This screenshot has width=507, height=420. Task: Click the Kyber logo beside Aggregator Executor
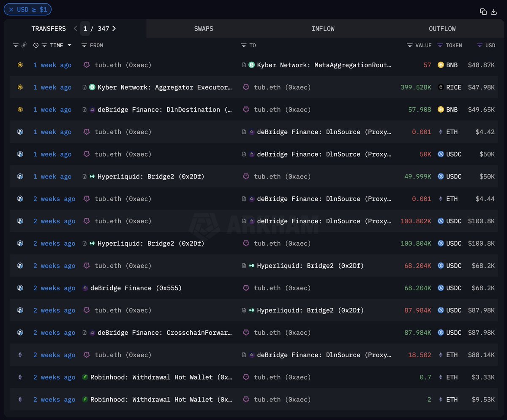(x=92, y=87)
